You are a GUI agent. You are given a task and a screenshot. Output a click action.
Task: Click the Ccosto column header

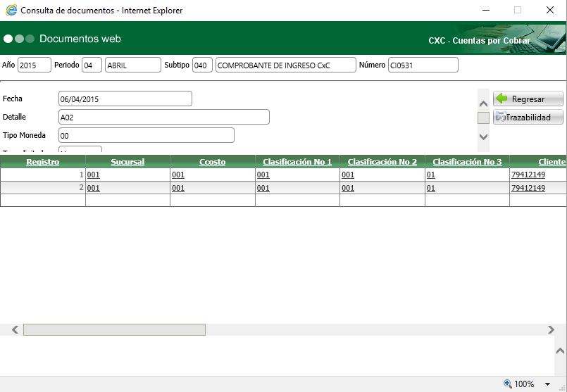pos(212,162)
